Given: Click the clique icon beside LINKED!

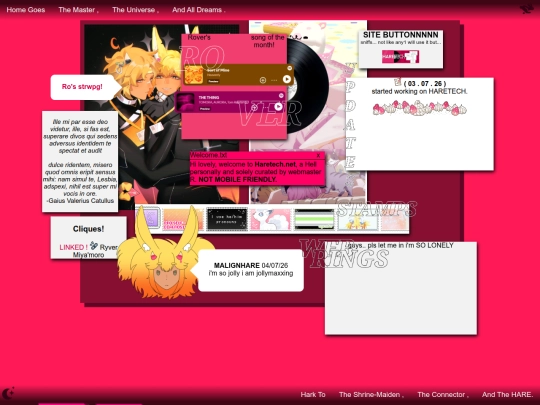Looking at the screenshot, I should coord(94,246).
